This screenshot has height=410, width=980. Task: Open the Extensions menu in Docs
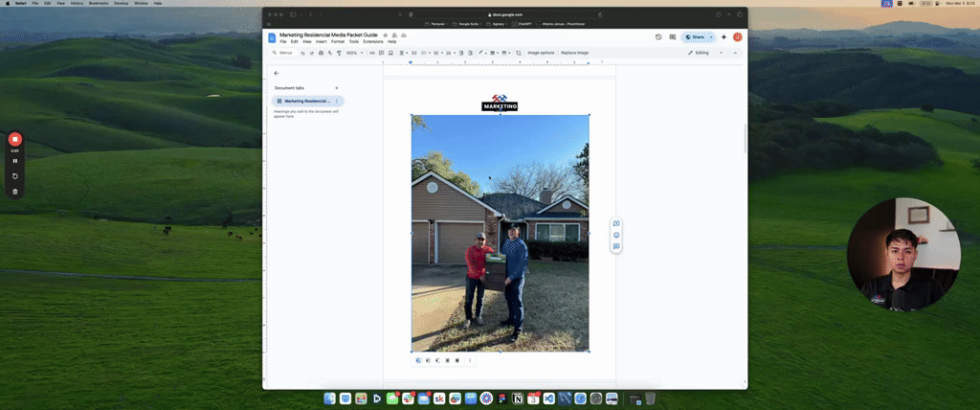click(373, 41)
